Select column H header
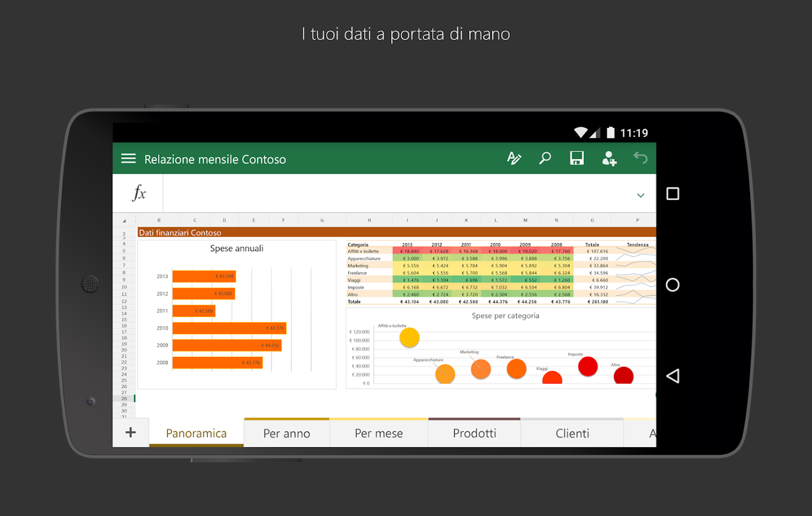The width and height of the screenshot is (812, 516). coord(369,220)
